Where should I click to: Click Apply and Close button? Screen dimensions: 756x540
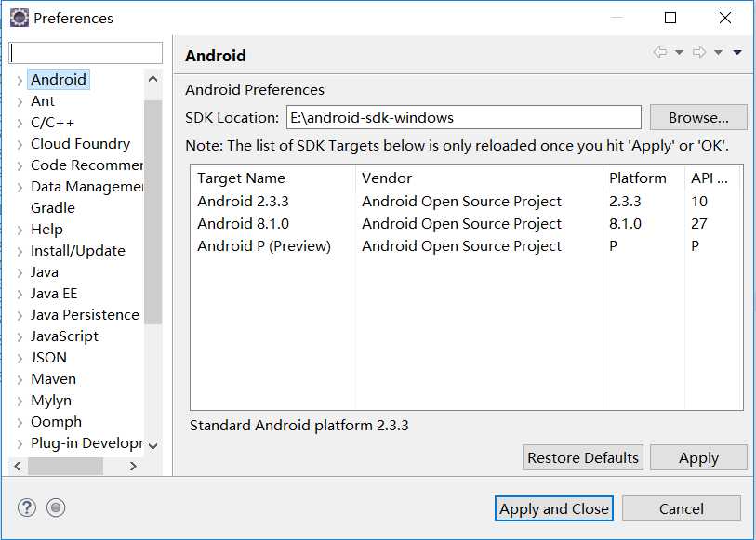click(554, 508)
